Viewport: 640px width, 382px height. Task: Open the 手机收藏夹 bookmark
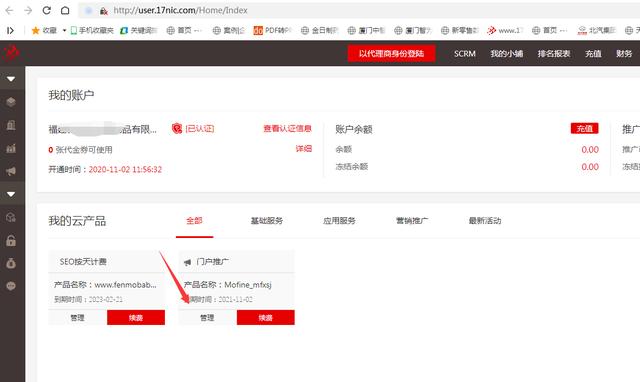[x=92, y=30]
